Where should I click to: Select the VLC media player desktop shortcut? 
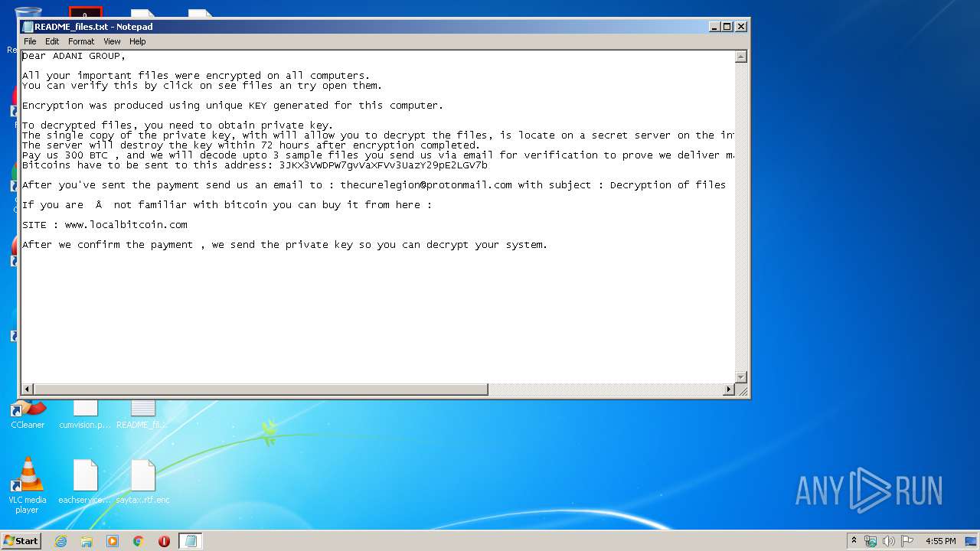coord(28,485)
